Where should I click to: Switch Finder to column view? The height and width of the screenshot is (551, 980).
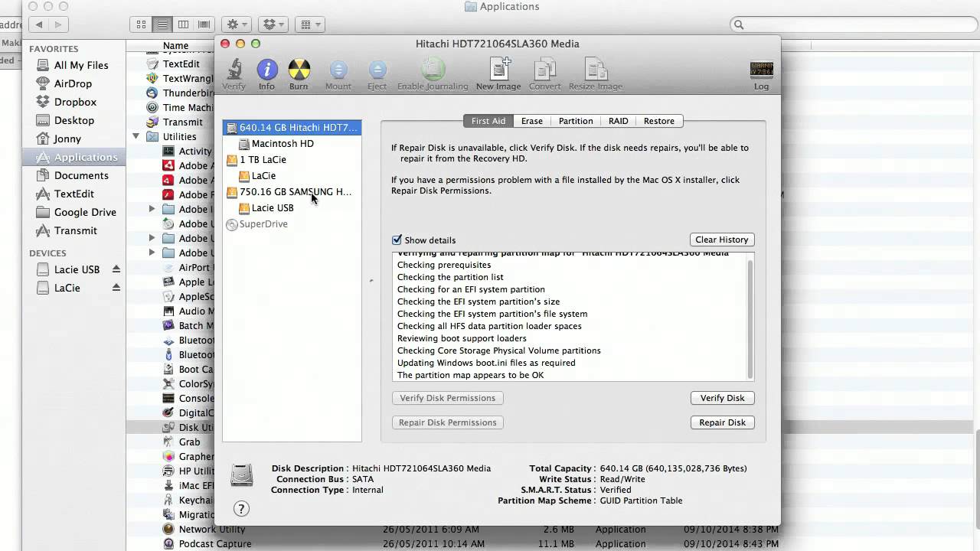coord(183,24)
